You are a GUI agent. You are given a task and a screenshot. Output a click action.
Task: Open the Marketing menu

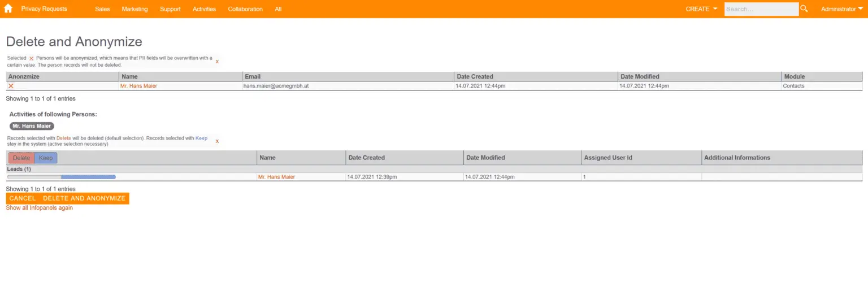pos(134,9)
